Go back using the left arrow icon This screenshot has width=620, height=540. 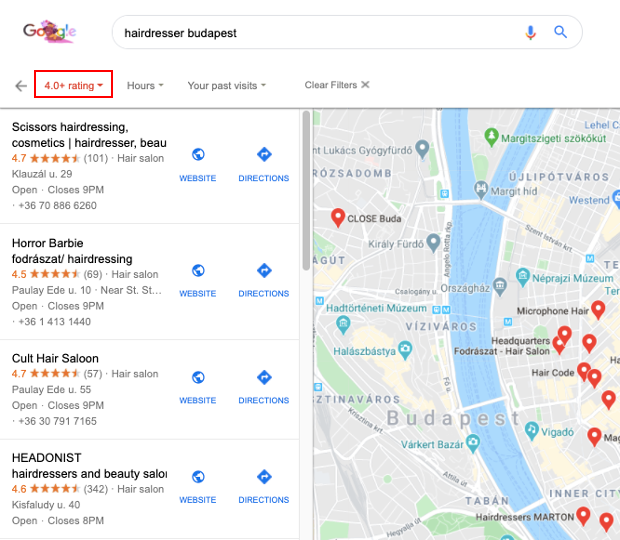pos(21,85)
